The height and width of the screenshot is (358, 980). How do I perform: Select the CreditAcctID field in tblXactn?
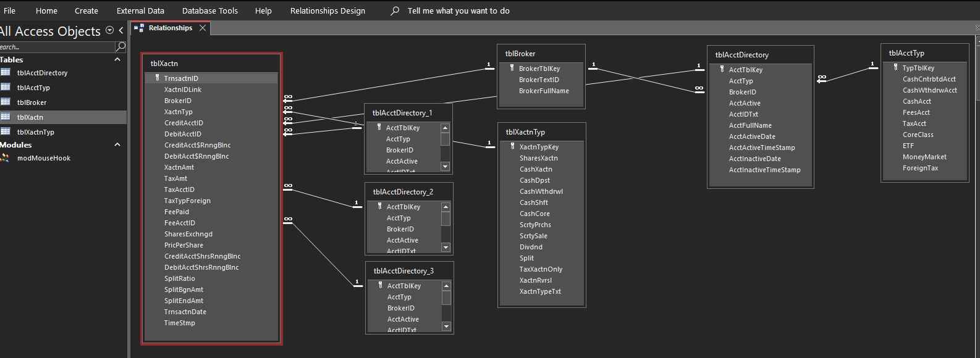184,123
